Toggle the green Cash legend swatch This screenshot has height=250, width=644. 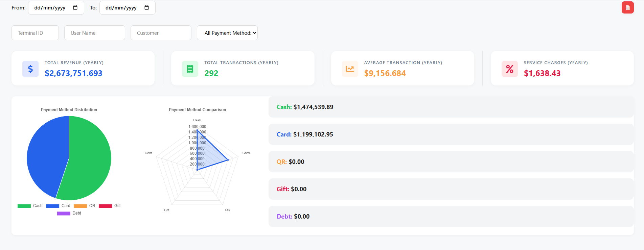(24, 206)
